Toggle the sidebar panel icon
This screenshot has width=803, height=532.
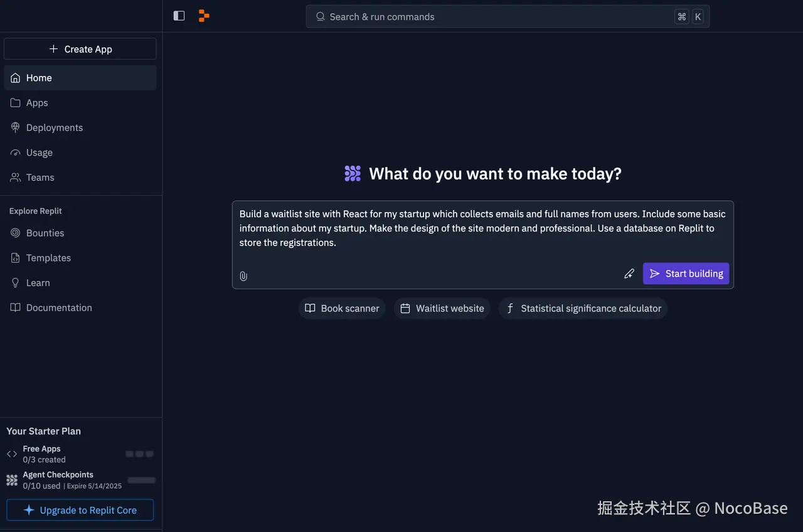[x=179, y=16]
